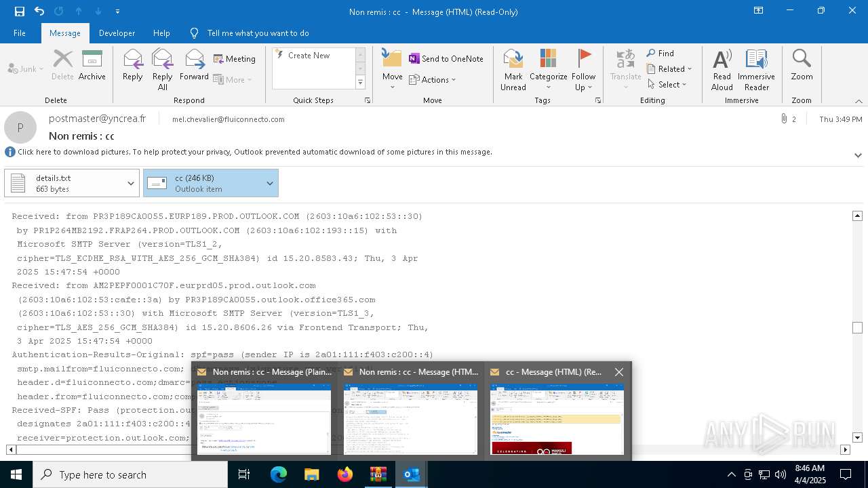
Task: Open the Customize Quick Access Toolbar dropdown
Action: (117, 12)
